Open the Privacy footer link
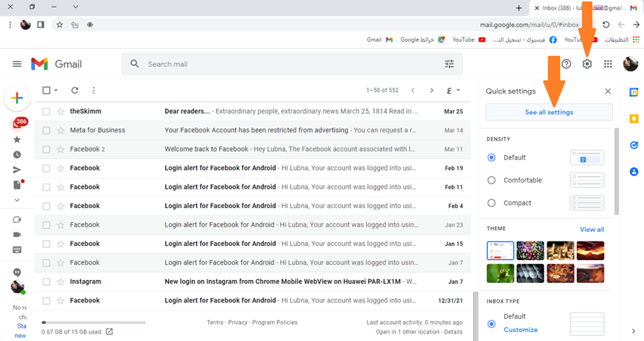 (238, 322)
